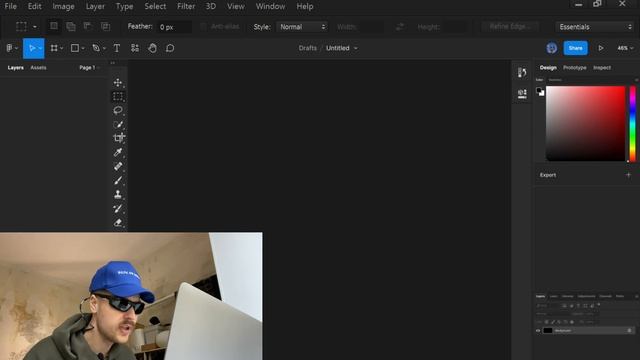The image size is (640, 360).
Task: Click the lock icon on Background layer
Action: (x=629, y=330)
